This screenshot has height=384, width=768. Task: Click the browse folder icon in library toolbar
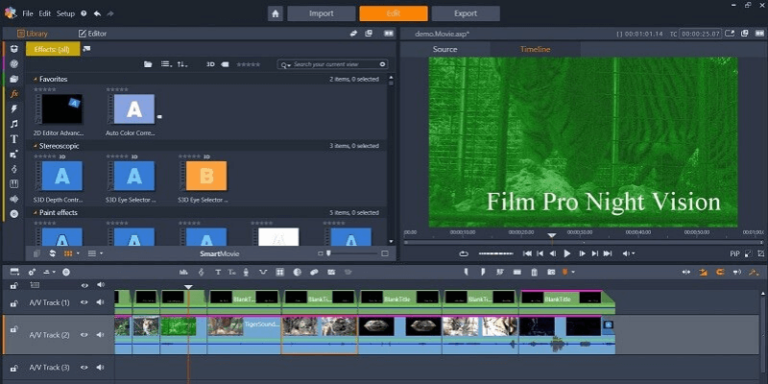(148, 64)
